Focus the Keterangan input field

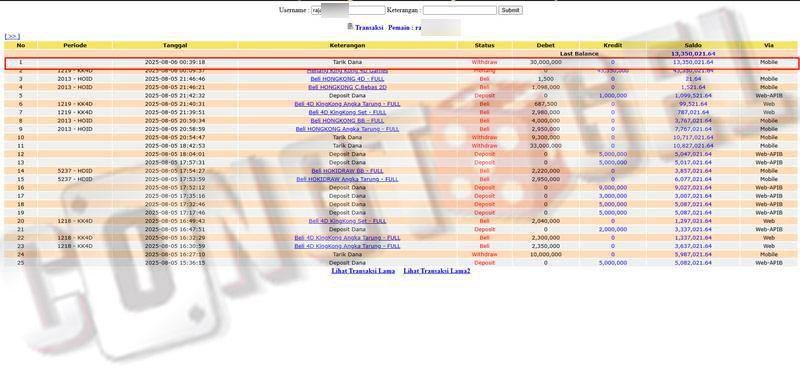pos(459,10)
